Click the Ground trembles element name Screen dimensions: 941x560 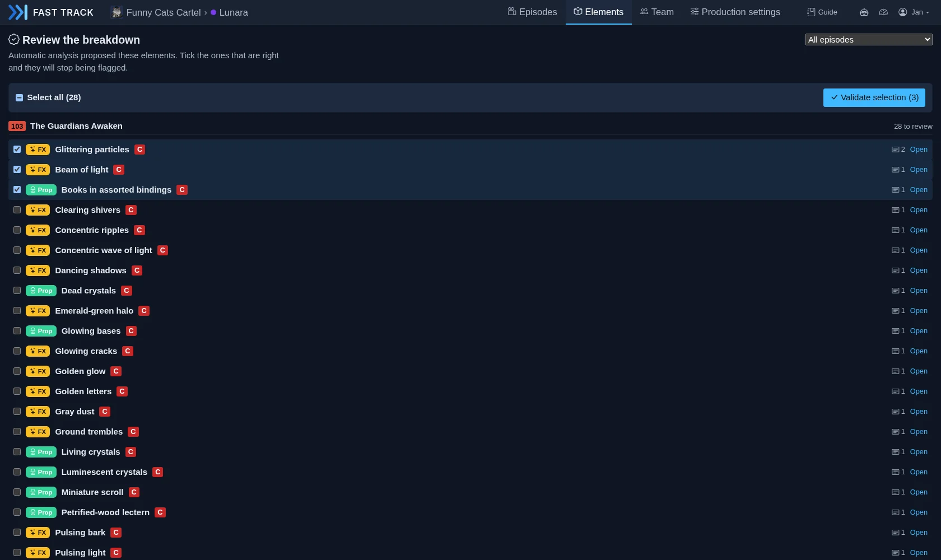[x=88, y=432]
